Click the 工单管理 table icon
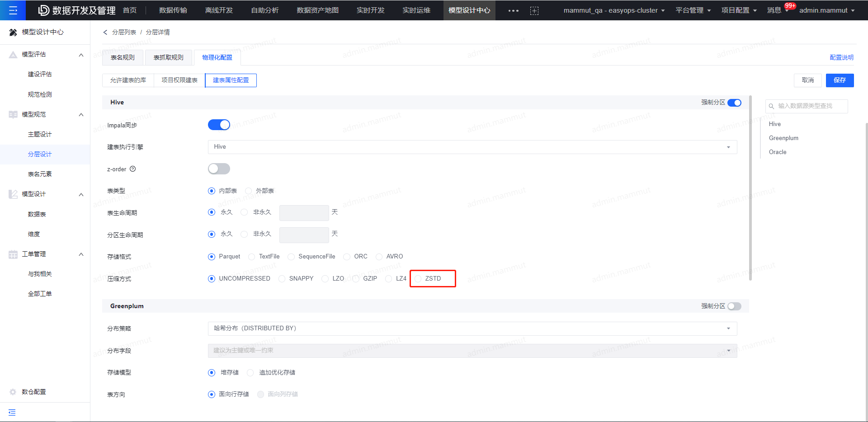The image size is (868, 422). click(13, 254)
